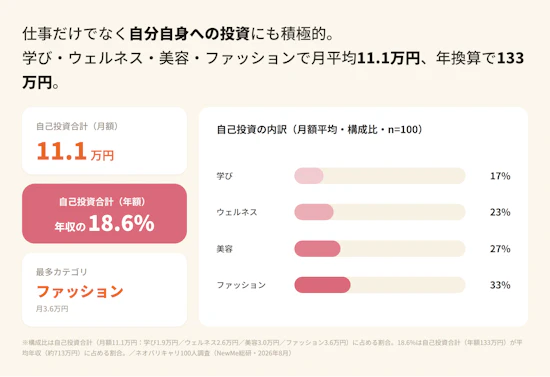The image size is (550, 377).
Task: Click the 年収の18.6% figure
Action: tap(105, 223)
